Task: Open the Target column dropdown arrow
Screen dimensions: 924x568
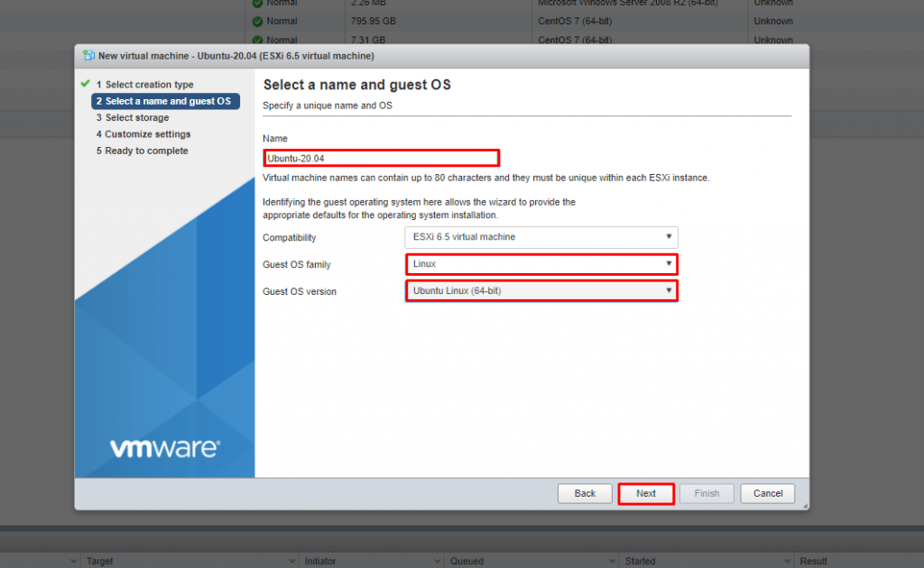Action: click(x=74, y=561)
